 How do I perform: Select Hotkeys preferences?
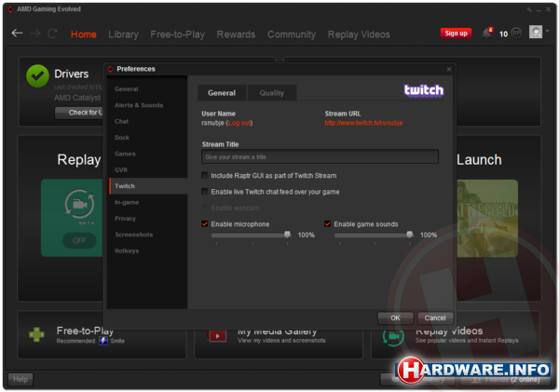tap(148, 250)
